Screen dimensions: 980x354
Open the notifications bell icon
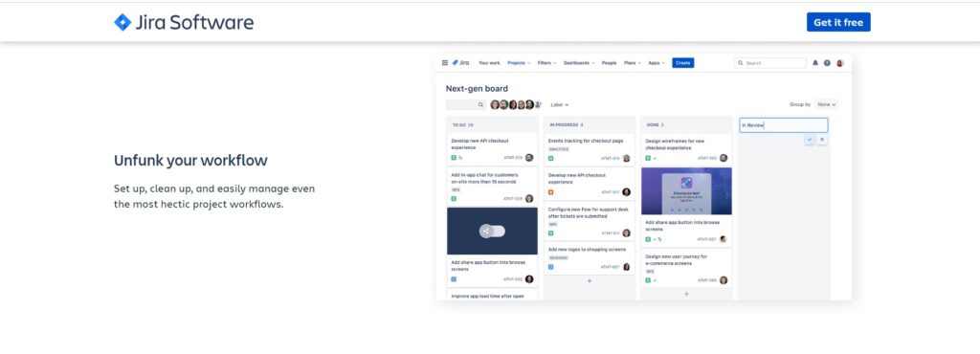[x=815, y=63]
